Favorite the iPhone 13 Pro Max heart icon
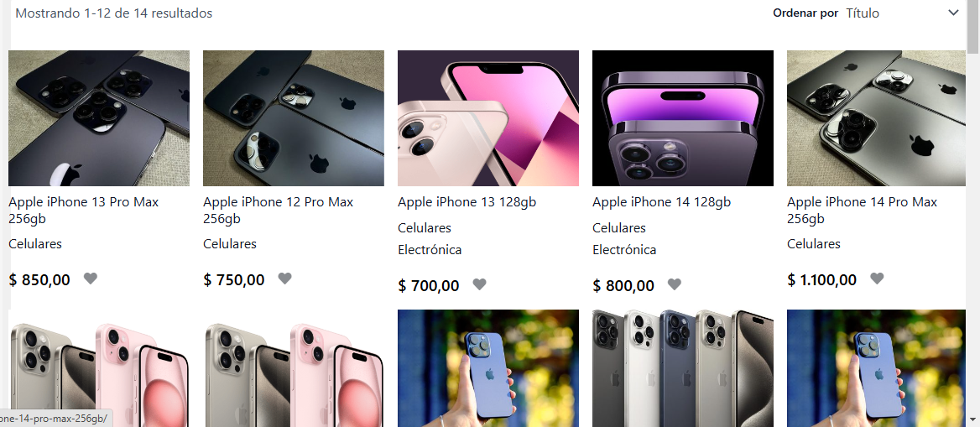This screenshot has width=980, height=427. [x=91, y=279]
